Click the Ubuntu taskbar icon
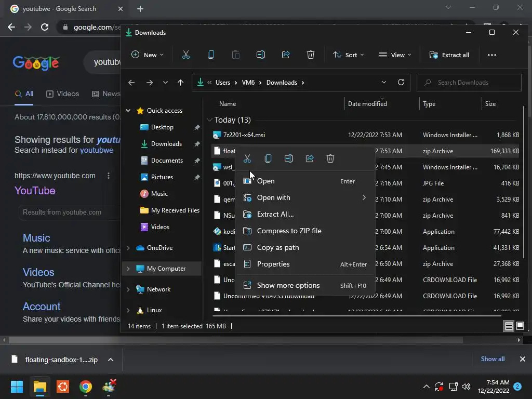Screen dimensions: 532x399 pos(63,387)
